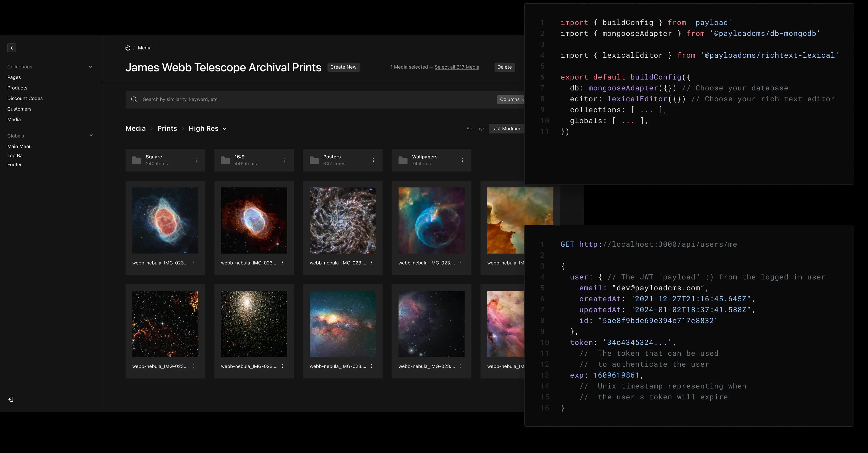Click the Delete button
Screen dimensions: 868x453
(504, 67)
